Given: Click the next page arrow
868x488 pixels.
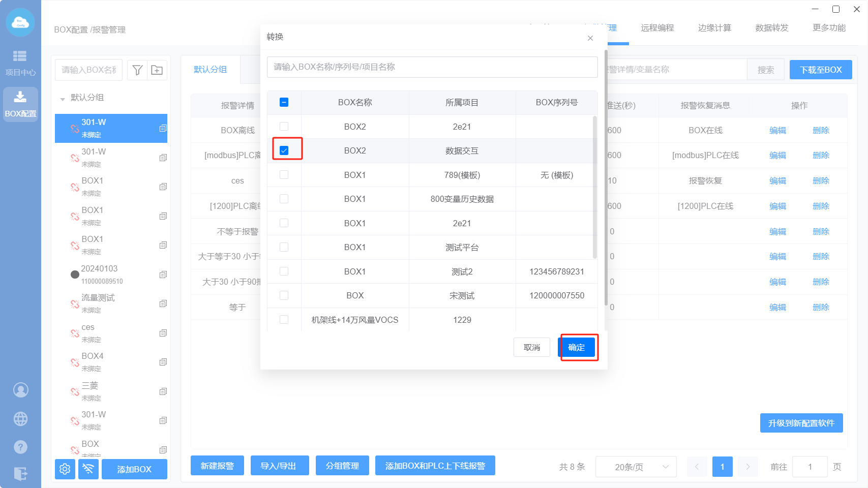Looking at the screenshot, I should pos(747,467).
